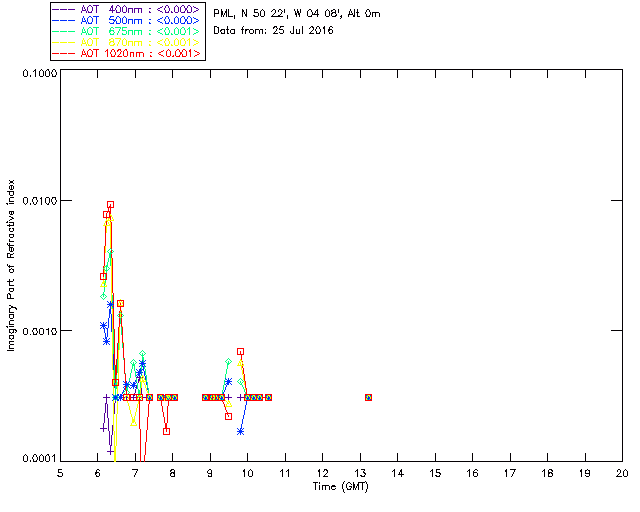Click the x-axis tick label 9
Image resolution: width=640 pixels, height=512 pixels.
pos(210,473)
